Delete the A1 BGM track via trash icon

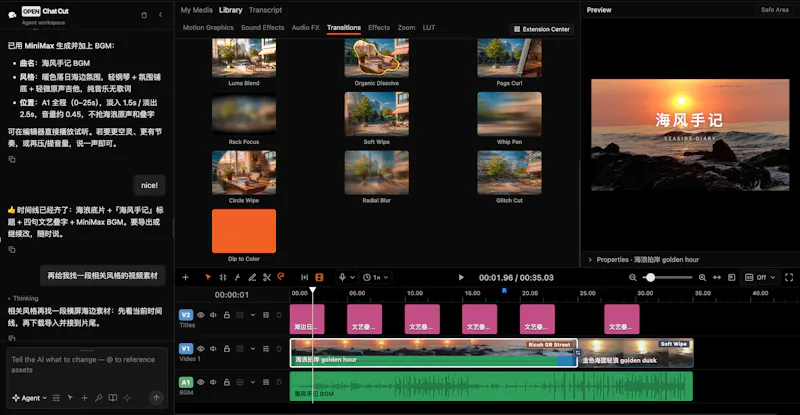(279, 382)
